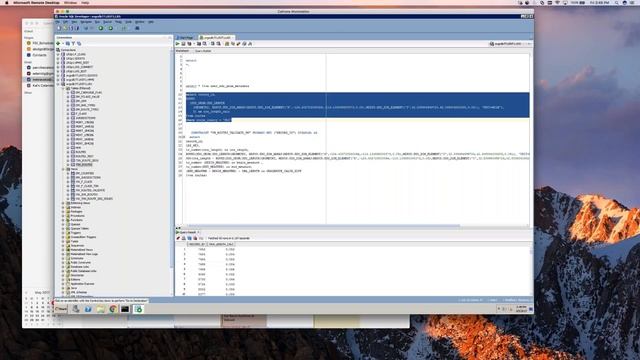Screen dimensions: 640x360
Task: Collapse the Views tree node
Action: point(63,169)
